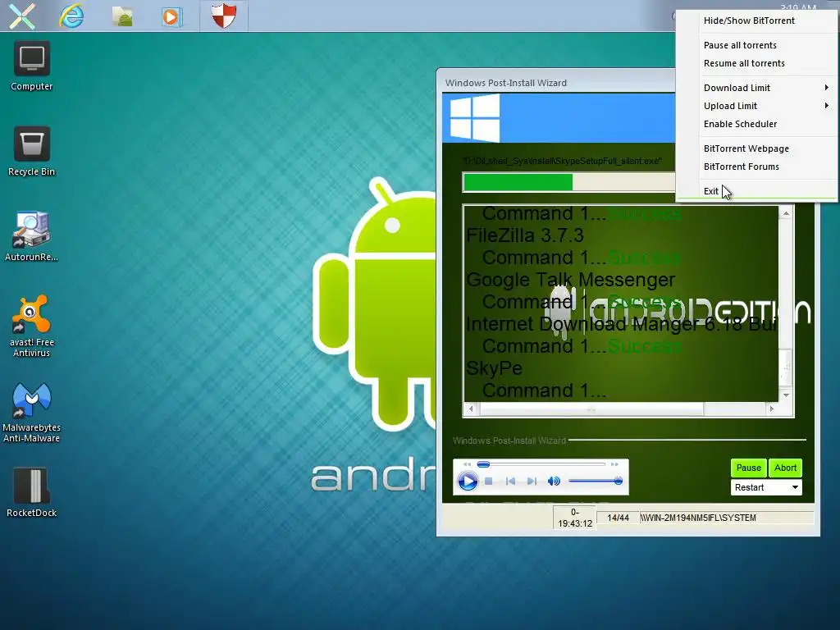Click the SkypeSetupFull_silent.exe path text
The height and width of the screenshot is (630, 840).
pyautogui.click(x=563, y=161)
